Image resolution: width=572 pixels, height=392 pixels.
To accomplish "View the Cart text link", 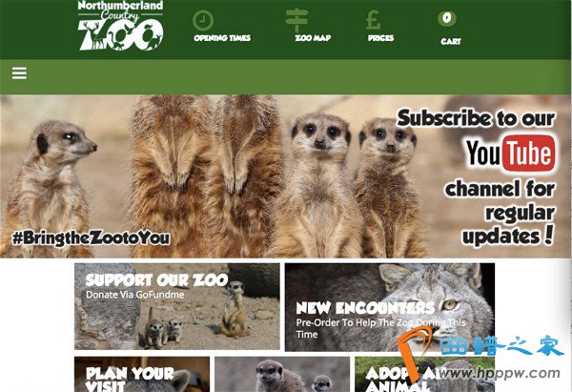I will 451,42.
